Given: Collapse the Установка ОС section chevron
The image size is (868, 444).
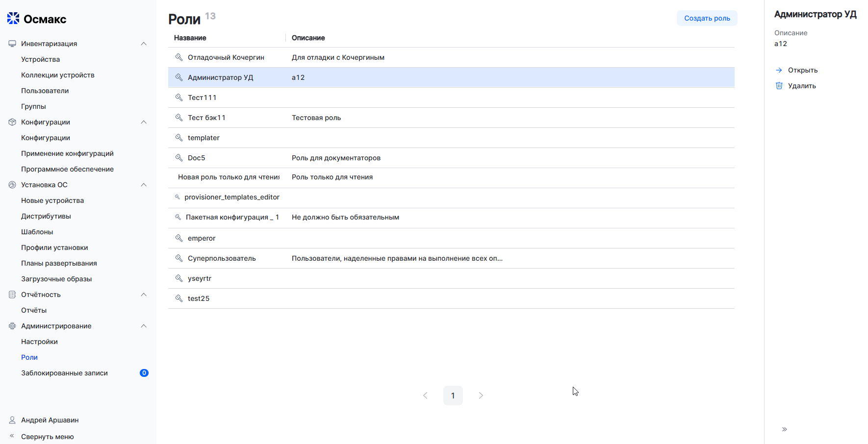Looking at the screenshot, I should point(144,185).
